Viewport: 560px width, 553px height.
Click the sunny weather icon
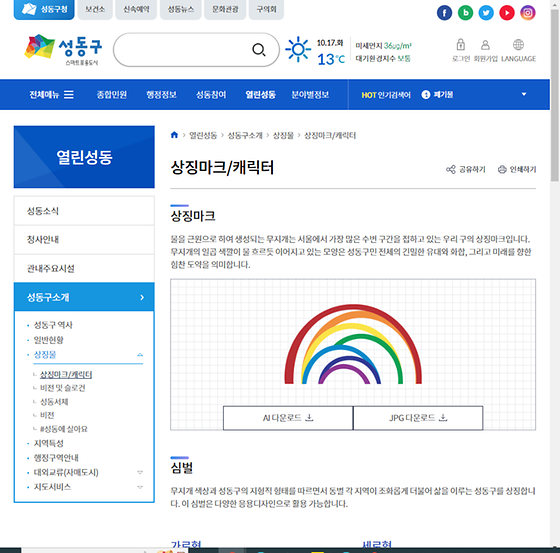pos(298,49)
